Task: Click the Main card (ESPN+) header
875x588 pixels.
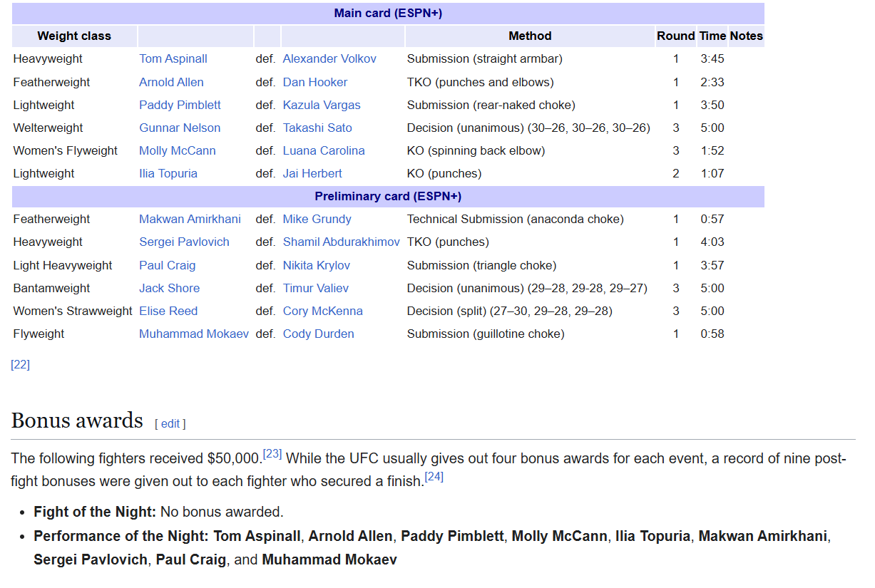Action: (388, 14)
